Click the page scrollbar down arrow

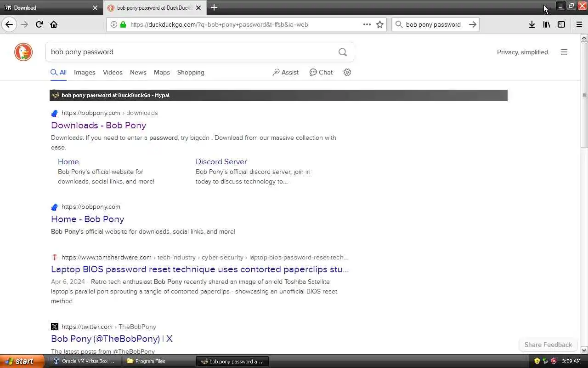pyautogui.click(x=584, y=351)
